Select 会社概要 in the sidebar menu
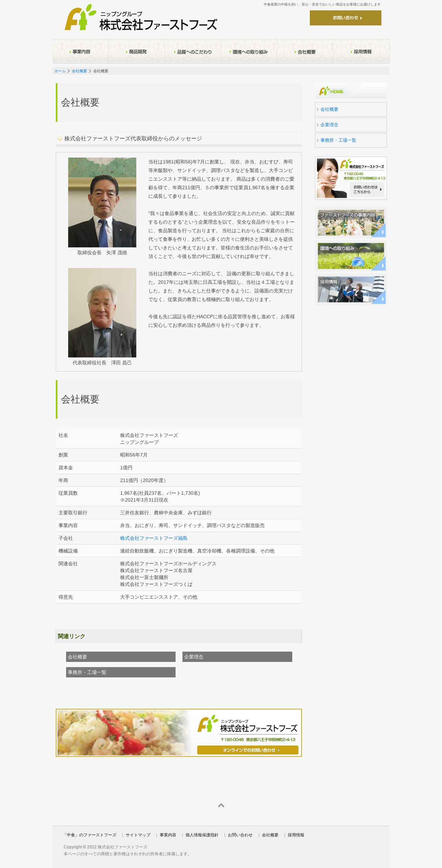Viewport: 442px width, 868px height. [351, 109]
